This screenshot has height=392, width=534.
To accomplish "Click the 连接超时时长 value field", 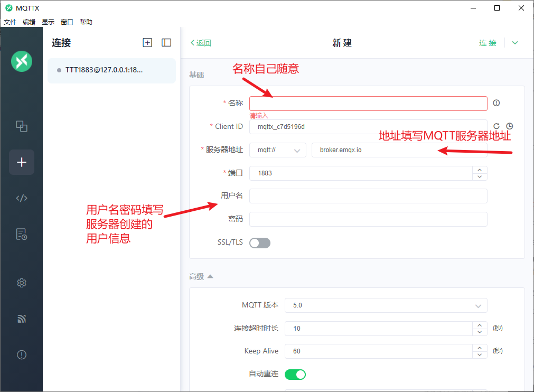I will point(379,329).
